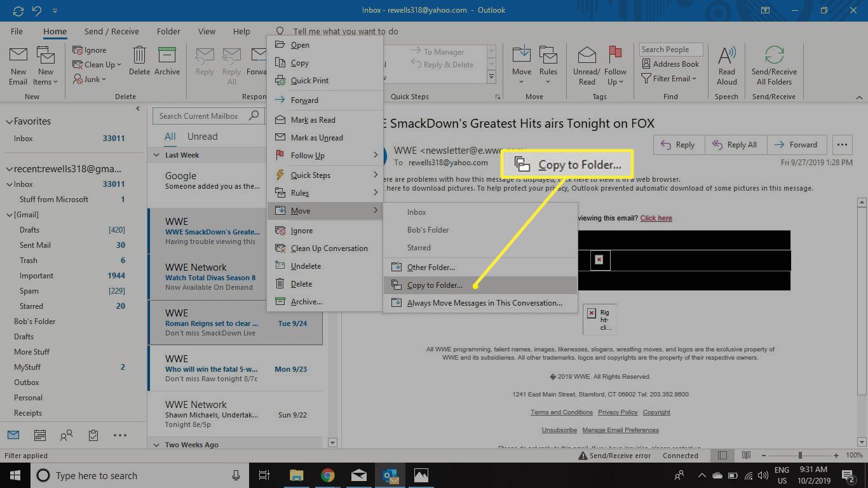Open File Explorer from the taskbar
This screenshot has height=488, width=868.
[x=296, y=475]
